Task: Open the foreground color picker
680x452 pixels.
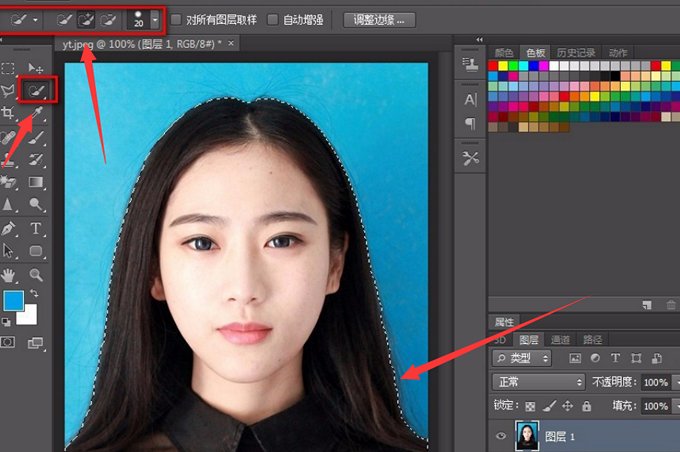Action: coord(13,301)
